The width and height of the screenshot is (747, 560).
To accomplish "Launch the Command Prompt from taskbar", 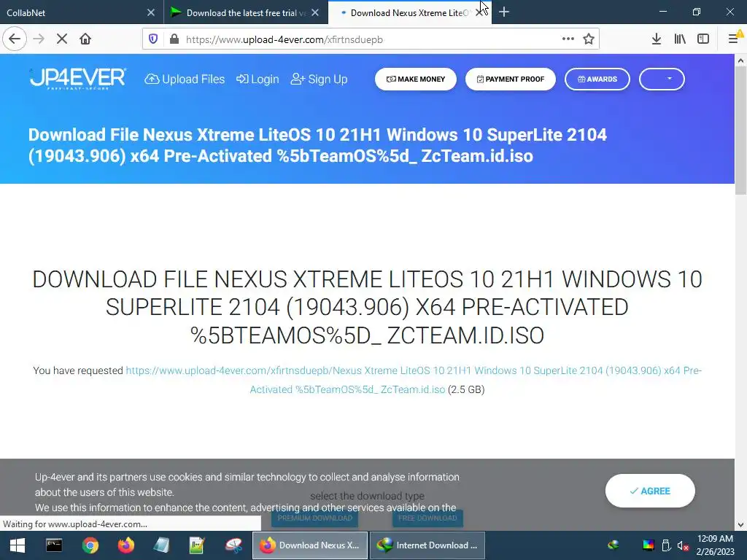I will click(x=54, y=545).
